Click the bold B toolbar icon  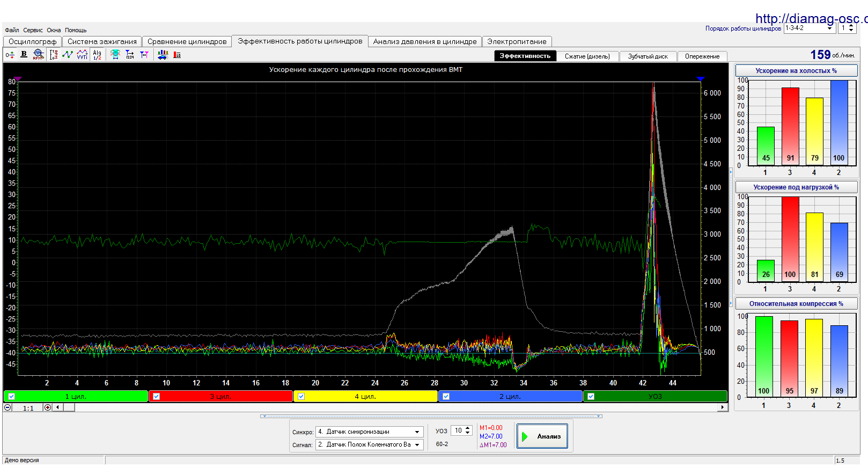24,54
